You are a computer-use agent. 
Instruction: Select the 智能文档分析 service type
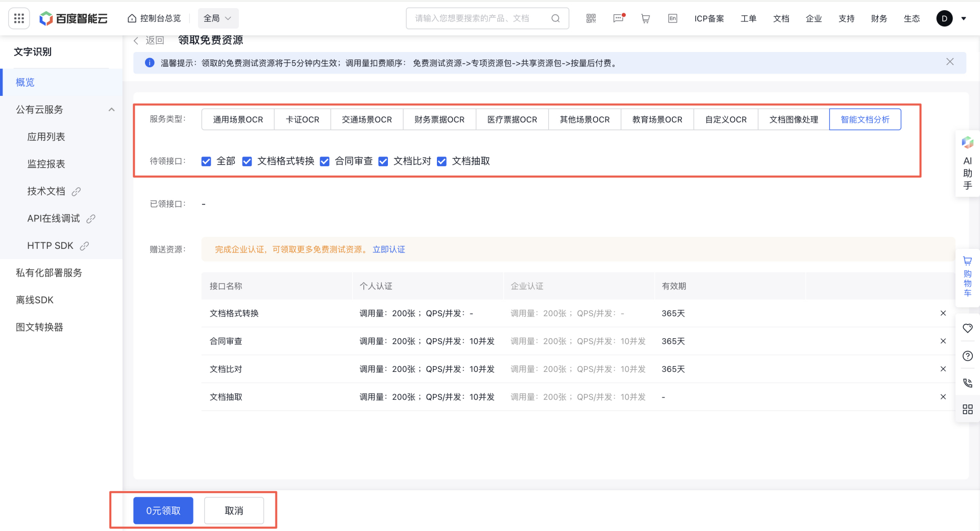pos(865,119)
